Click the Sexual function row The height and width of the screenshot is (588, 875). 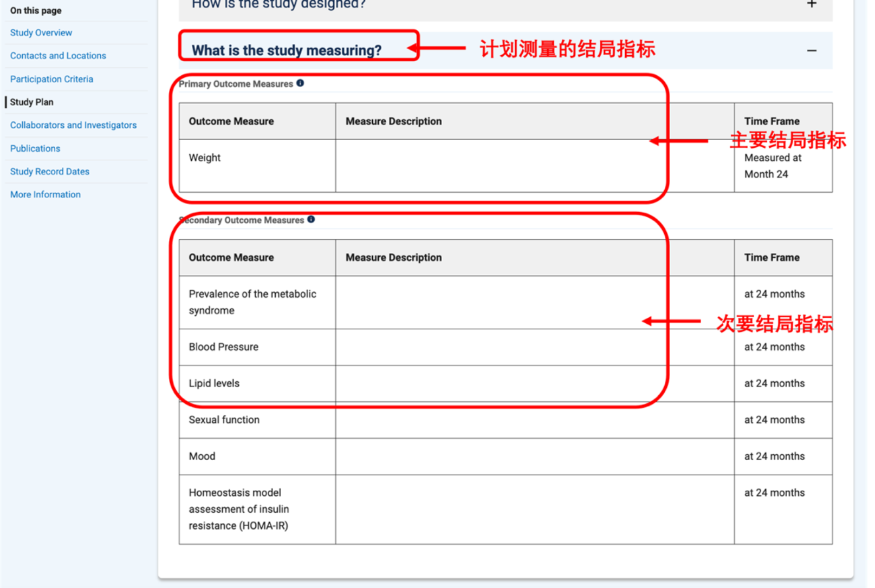pyautogui.click(x=224, y=420)
